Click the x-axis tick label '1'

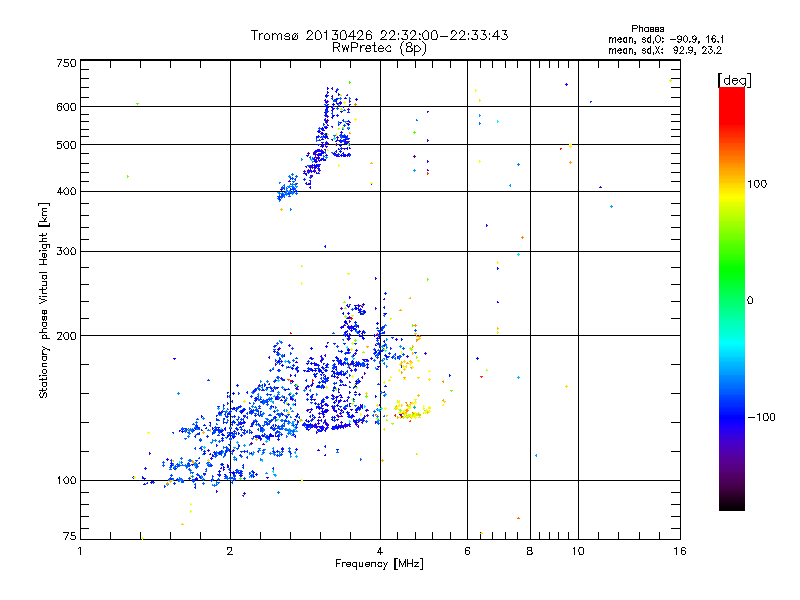tap(80, 551)
